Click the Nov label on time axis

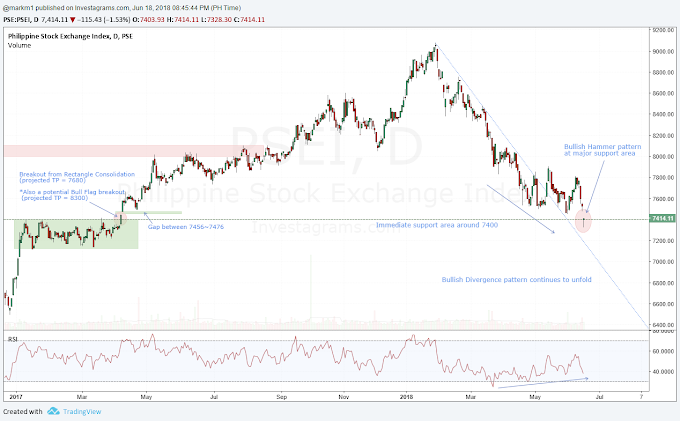click(x=344, y=397)
